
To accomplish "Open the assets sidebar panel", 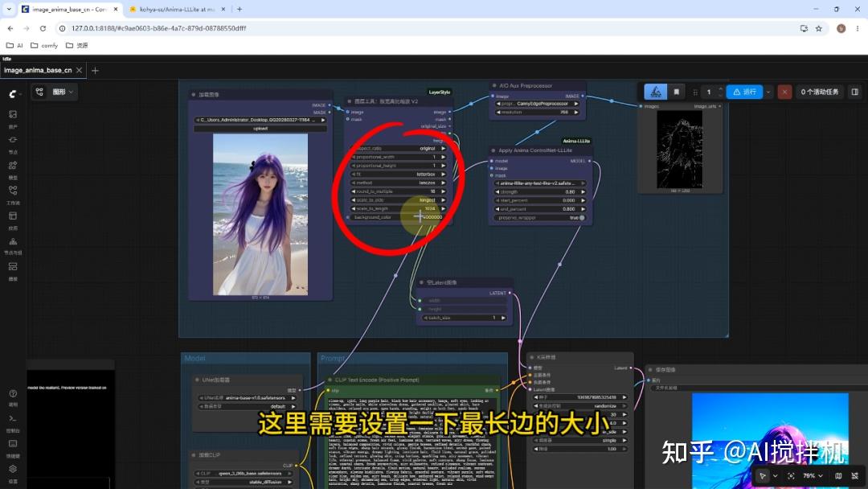I will pyautogui.click(x=13, y=114).
